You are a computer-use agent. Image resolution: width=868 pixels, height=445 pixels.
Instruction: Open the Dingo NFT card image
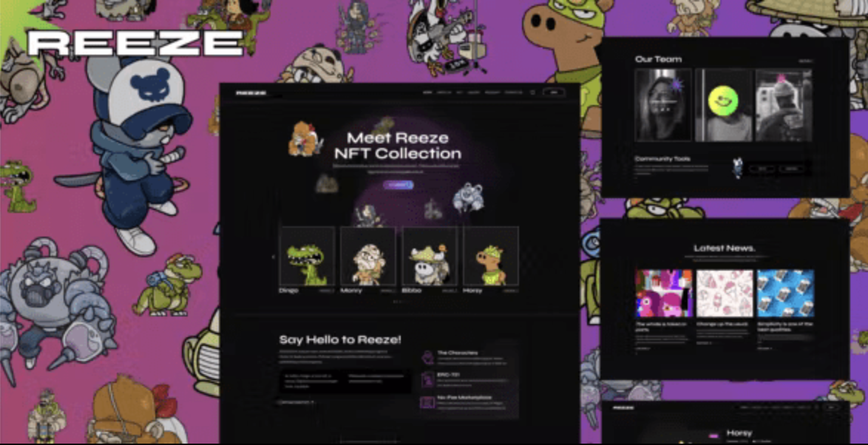point(308,257)
